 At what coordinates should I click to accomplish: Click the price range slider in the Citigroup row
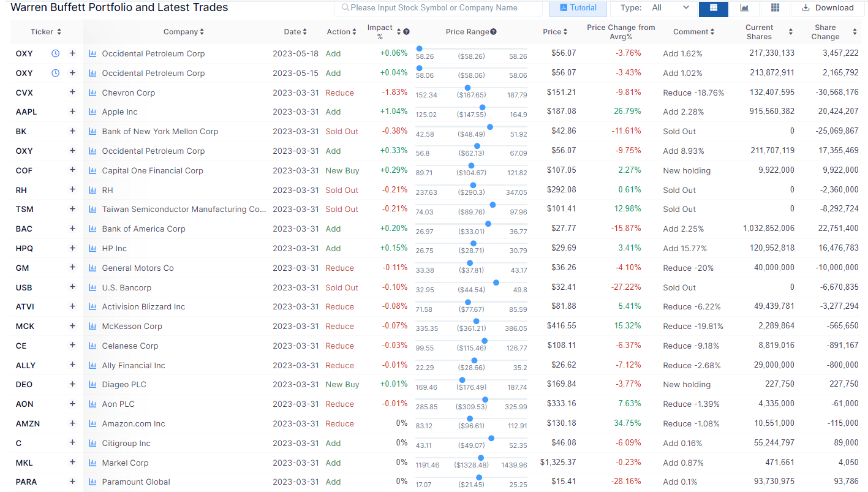point(471,439)
